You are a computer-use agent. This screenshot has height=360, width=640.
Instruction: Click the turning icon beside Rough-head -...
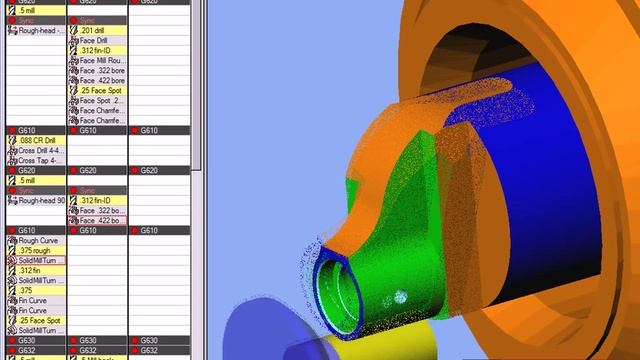pyautogui.click(x=12, y=30)
